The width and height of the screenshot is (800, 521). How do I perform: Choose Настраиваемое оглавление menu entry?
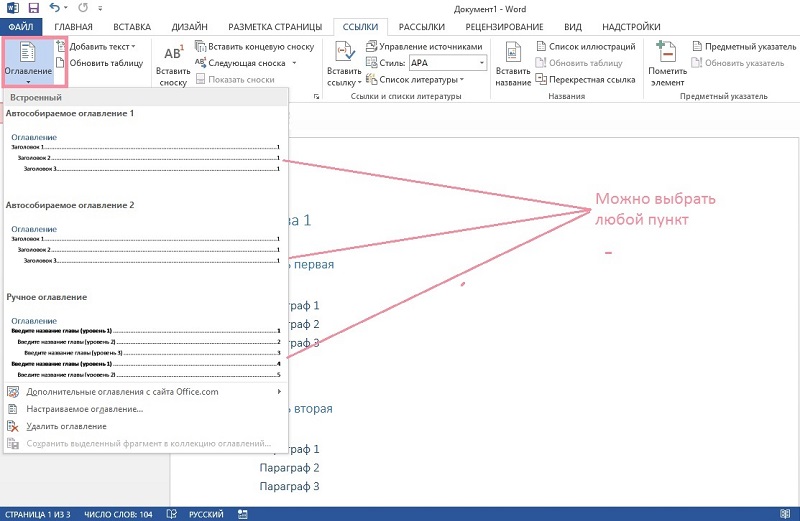coord(84,409)
